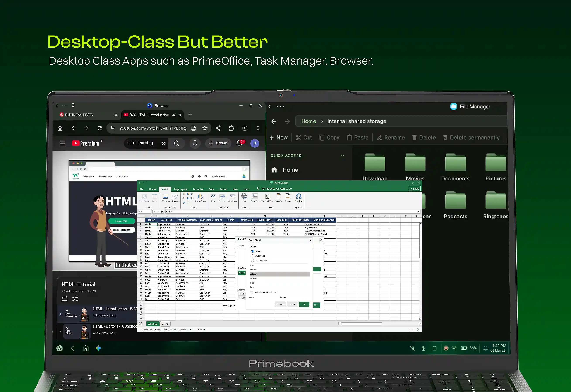Click the AI sparkle icon in taskbar
This screenshot has height=392, width=571.
tap(98, 348)
